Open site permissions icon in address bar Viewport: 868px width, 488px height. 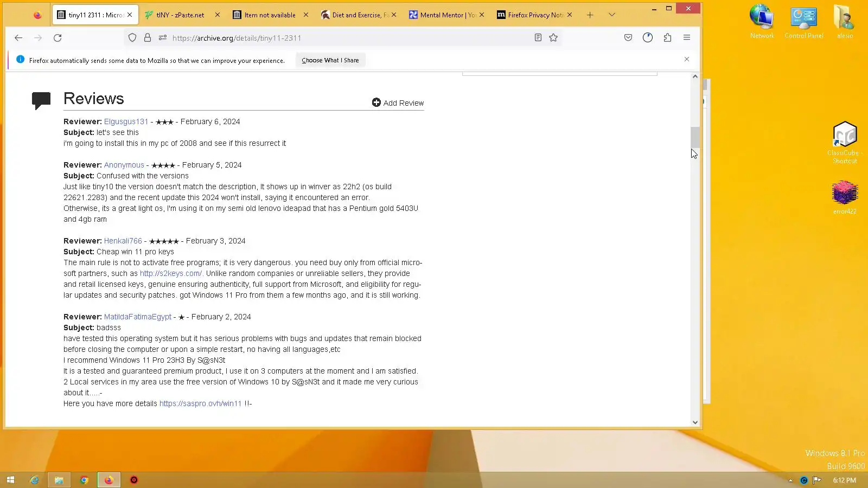click(163, 38)
